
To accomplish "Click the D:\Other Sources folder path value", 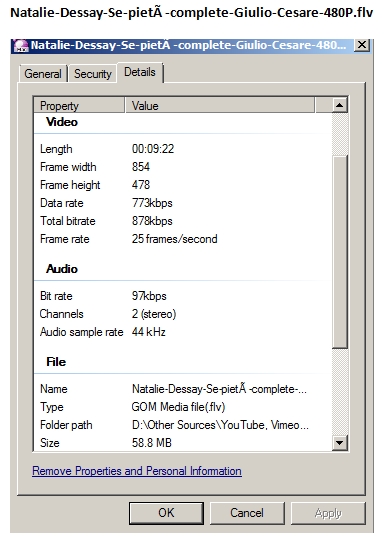I will (x=220, y=425).
